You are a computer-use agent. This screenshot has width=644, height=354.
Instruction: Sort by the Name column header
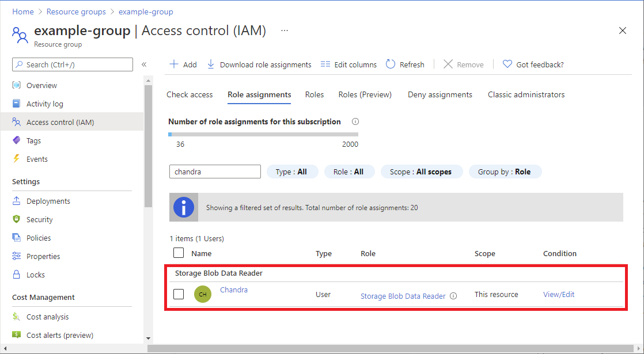[201, 253]
